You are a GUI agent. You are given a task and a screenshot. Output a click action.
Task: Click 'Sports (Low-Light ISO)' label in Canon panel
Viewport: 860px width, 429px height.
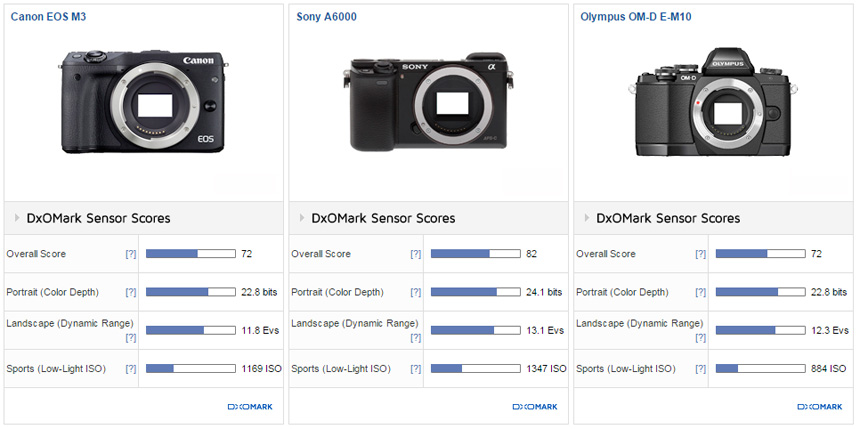click(56, 369)
